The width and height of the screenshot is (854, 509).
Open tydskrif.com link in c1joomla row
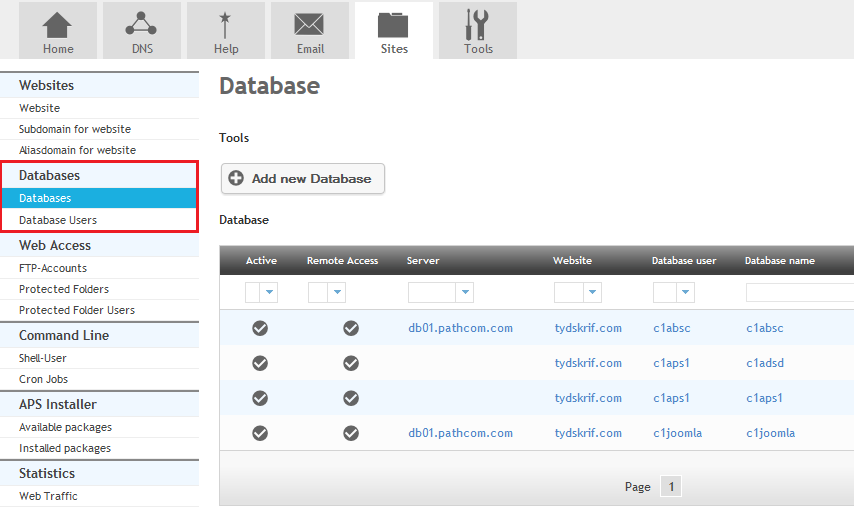pos(588,433)
